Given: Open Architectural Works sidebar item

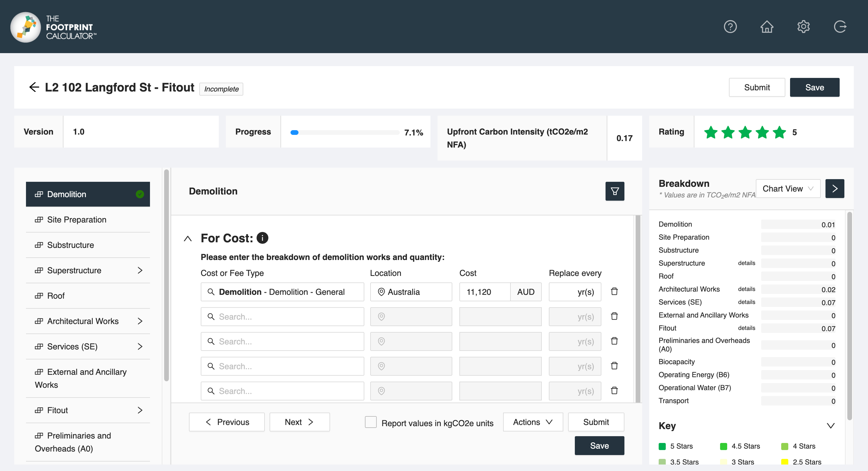Looking at the screenshot, I should 83,321.
